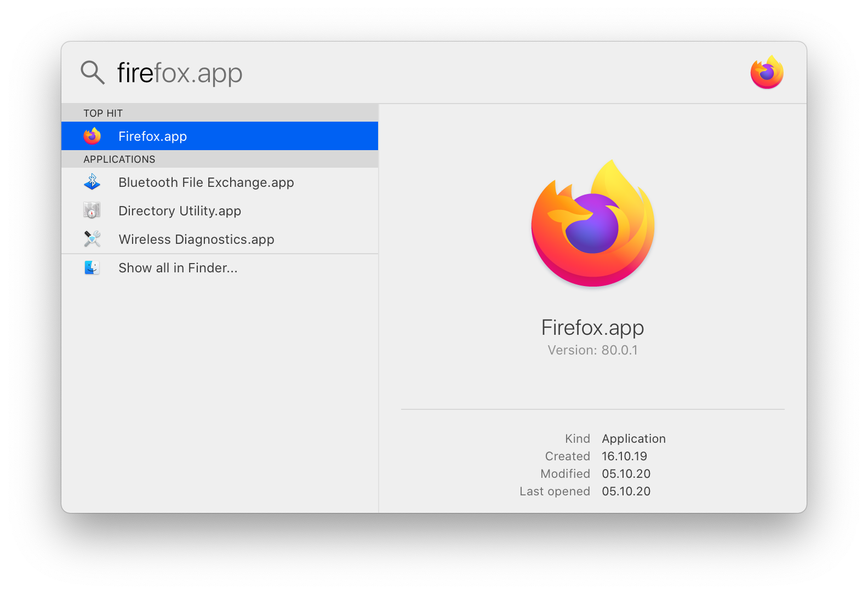This screenshot has height=594, width=868.
Task: Click the magnifying glass search icon
Action: [x=92, y=72]
